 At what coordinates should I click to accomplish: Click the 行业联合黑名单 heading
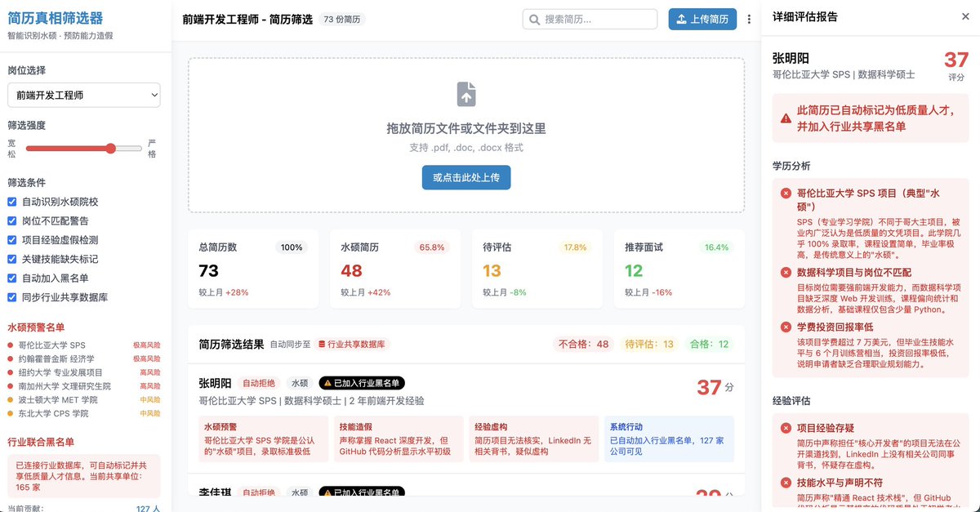(41, 442)
